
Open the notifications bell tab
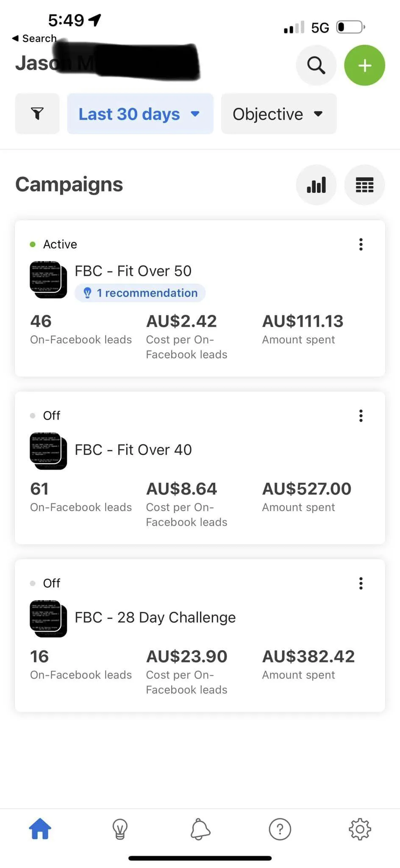pos(200,829)
